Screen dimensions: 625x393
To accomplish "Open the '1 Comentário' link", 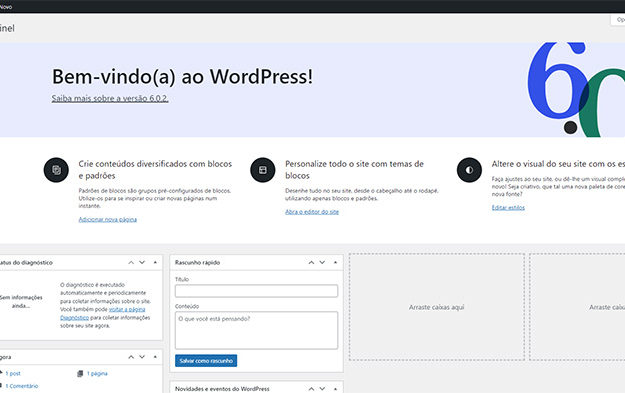I will (22, 386).
